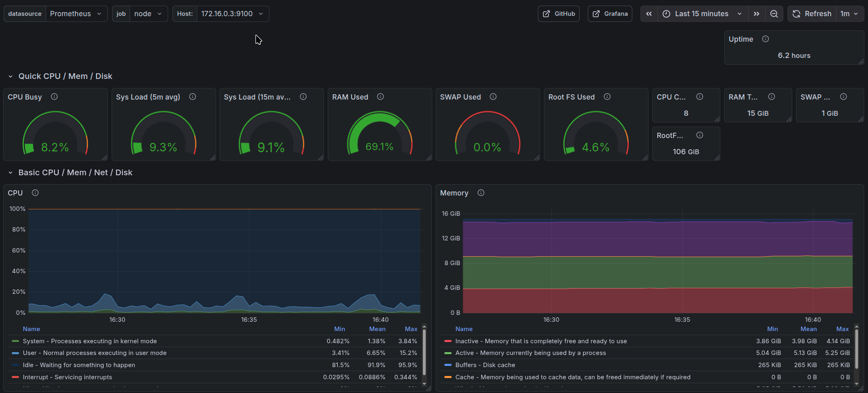Screen dimensions: 868x393
Task: Open the Host selector dropdown
Action: click(232, 14)
